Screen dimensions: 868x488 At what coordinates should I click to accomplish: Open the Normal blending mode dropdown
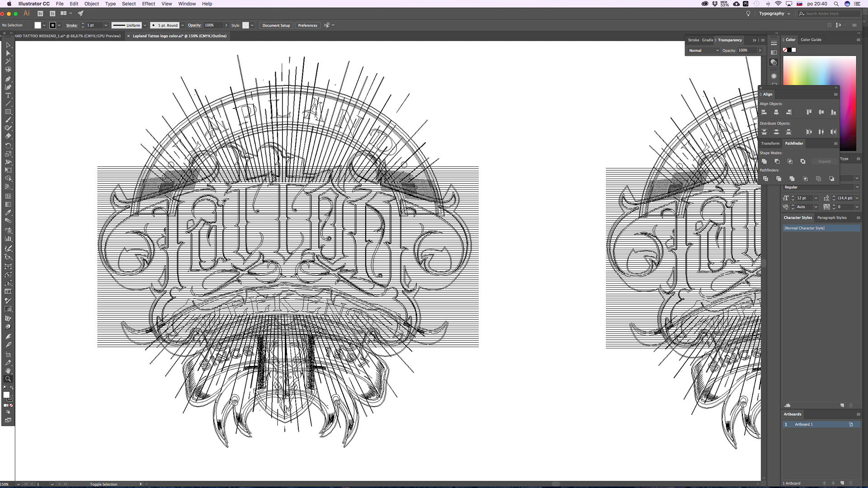pyautogui.click(x=703, y=51)
